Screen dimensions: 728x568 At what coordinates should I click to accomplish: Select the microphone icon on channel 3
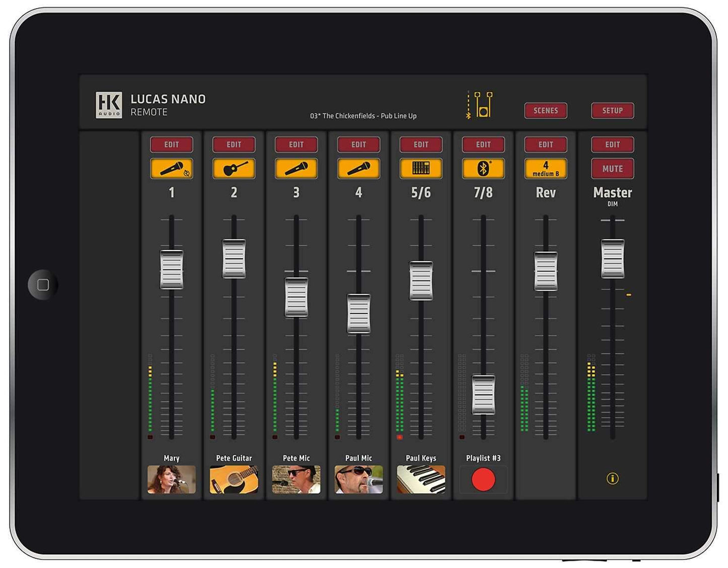(296, 168)
